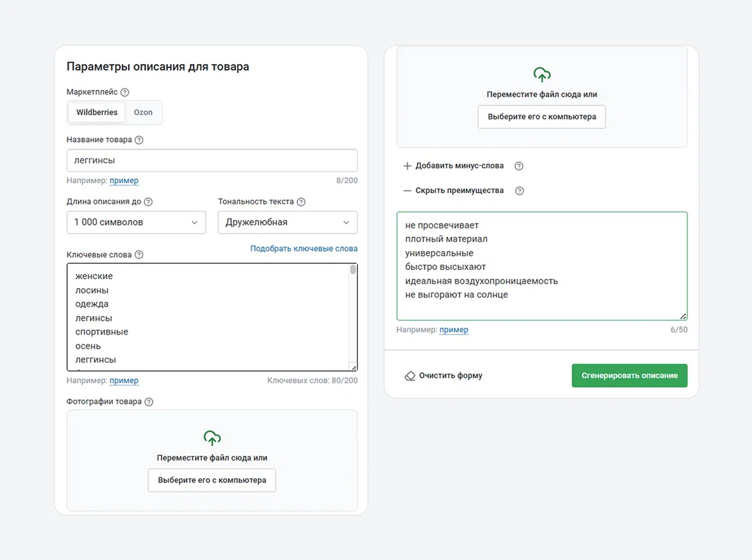The height and width of the screenshot is (560, 752).
Task: Click help icon beside Фотографии товара
Action: (149, 402)
